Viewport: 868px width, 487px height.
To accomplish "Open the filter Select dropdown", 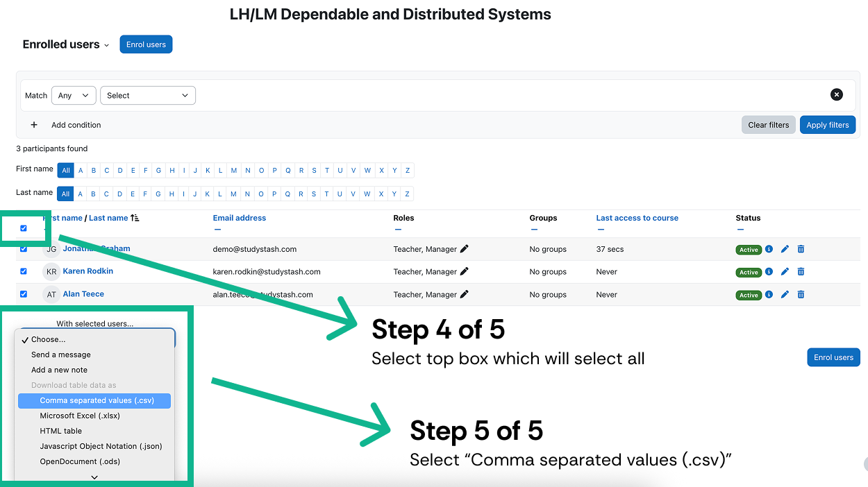I will click(x=148, y=95).
